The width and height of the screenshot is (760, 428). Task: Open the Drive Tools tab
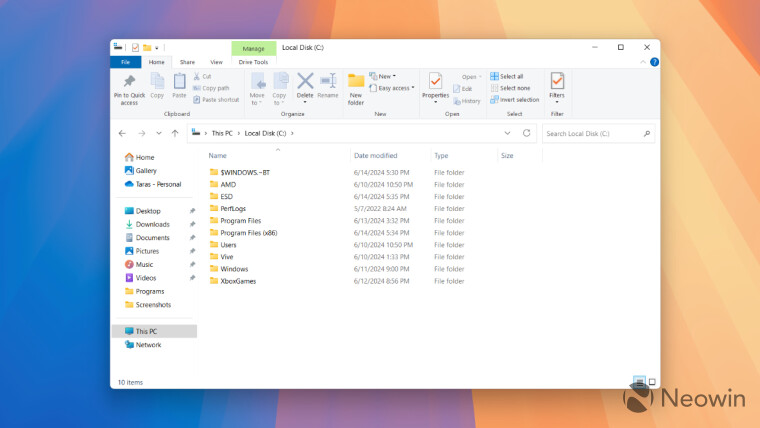pos(253,62)
